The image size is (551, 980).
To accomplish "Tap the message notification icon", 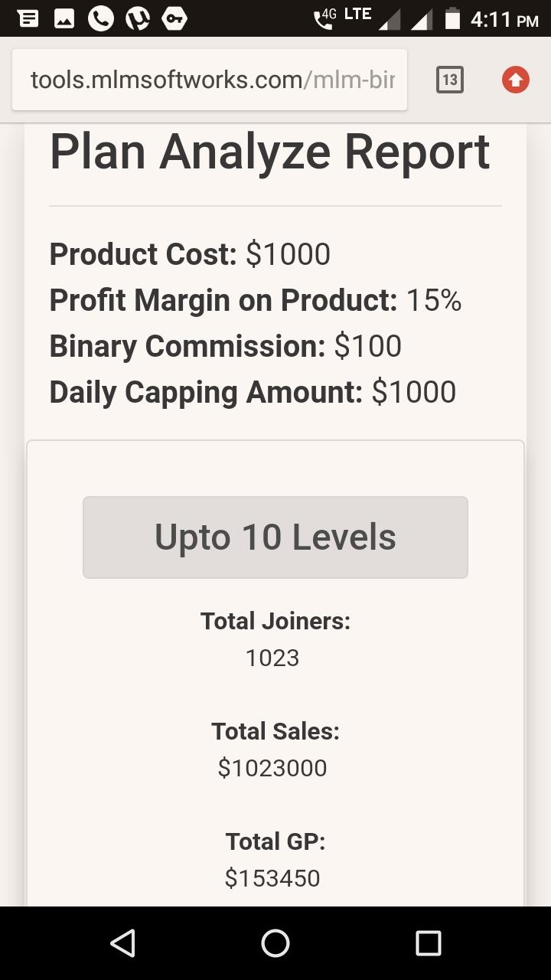I will (28, 18).
